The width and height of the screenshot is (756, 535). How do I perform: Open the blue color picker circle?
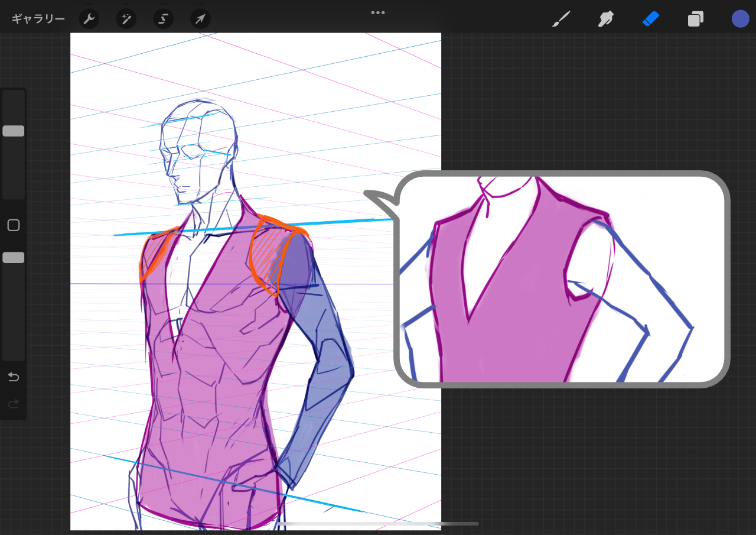click(x=741, y=19)
